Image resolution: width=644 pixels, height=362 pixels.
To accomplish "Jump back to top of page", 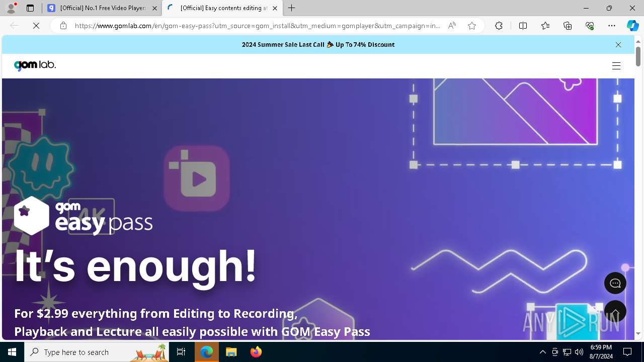I will tap(615, 312).
